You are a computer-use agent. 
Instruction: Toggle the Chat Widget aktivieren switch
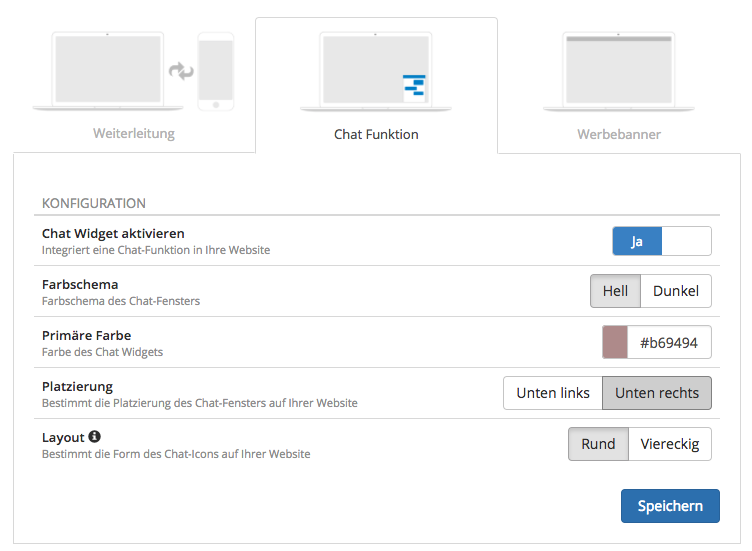pyautogui.click(x=662, y=241)
